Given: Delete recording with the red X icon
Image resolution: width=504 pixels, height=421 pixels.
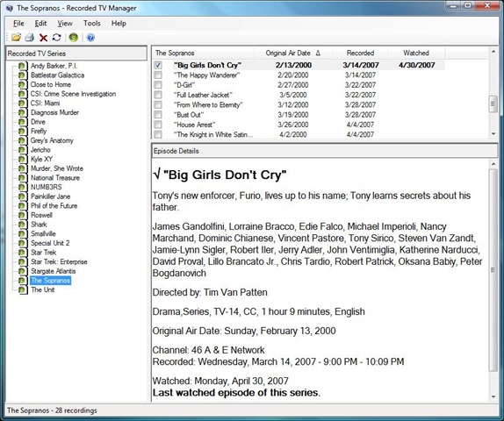Looking at the screenshot, I should (x=43, y=38).
